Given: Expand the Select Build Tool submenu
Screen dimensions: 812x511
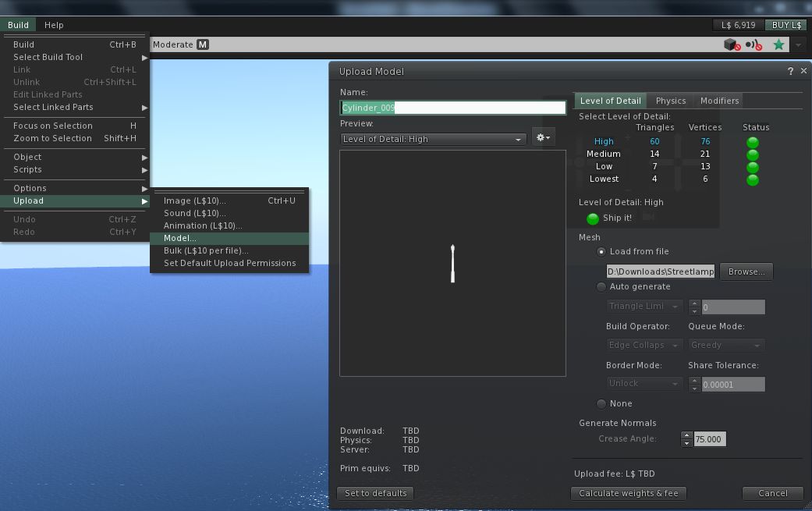Looking at the screenshot, I should [75, 57].
